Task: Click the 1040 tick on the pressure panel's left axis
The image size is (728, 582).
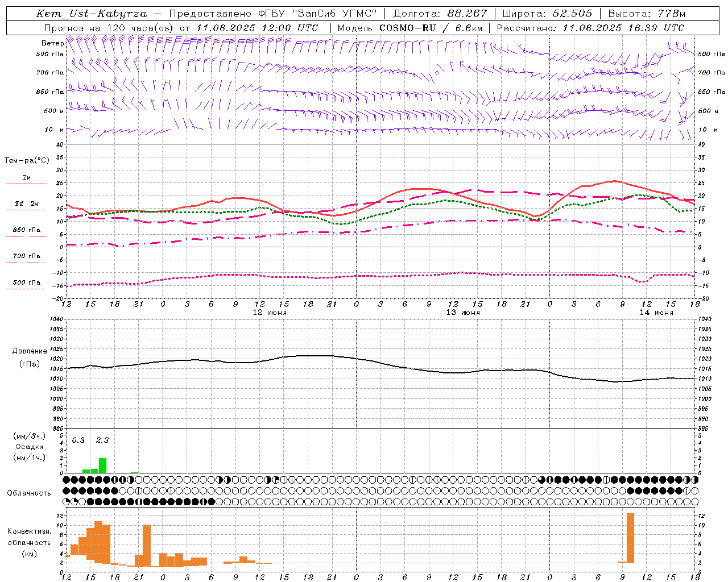Action: click(x=56, y=319)
